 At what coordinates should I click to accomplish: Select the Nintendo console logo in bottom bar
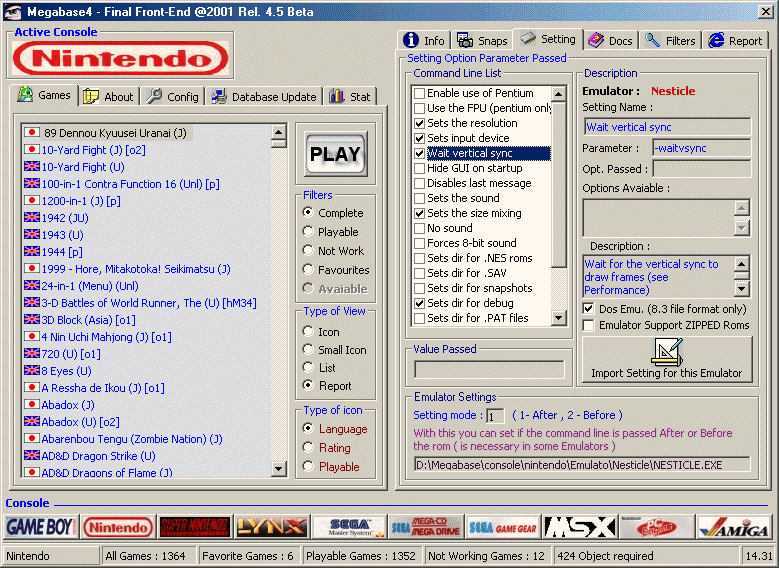pos(118,527)
